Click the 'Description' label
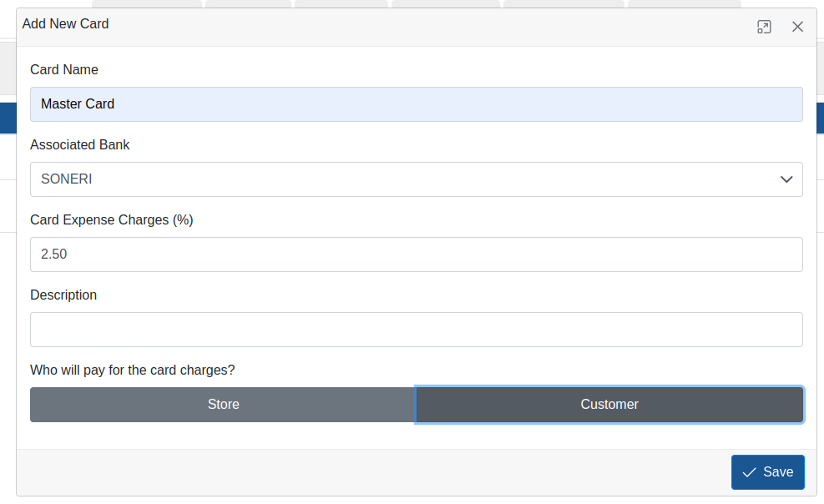 click(x=63, y=295)
